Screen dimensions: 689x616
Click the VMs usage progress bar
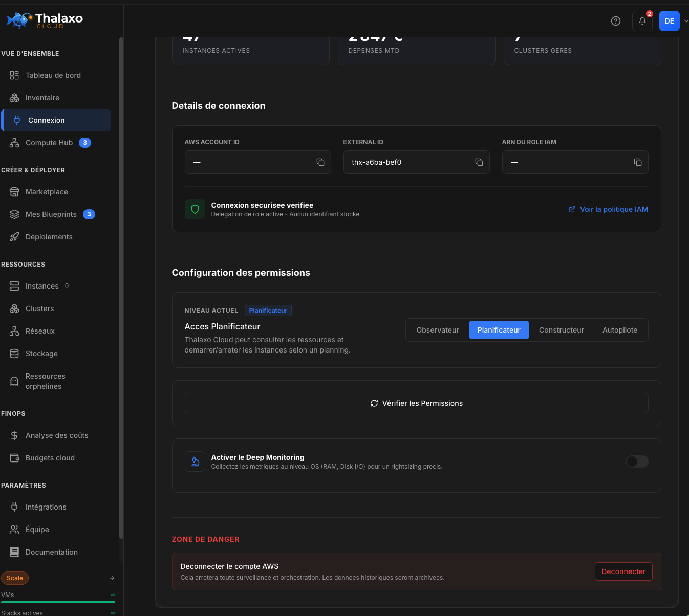click(x=58, y=602)
